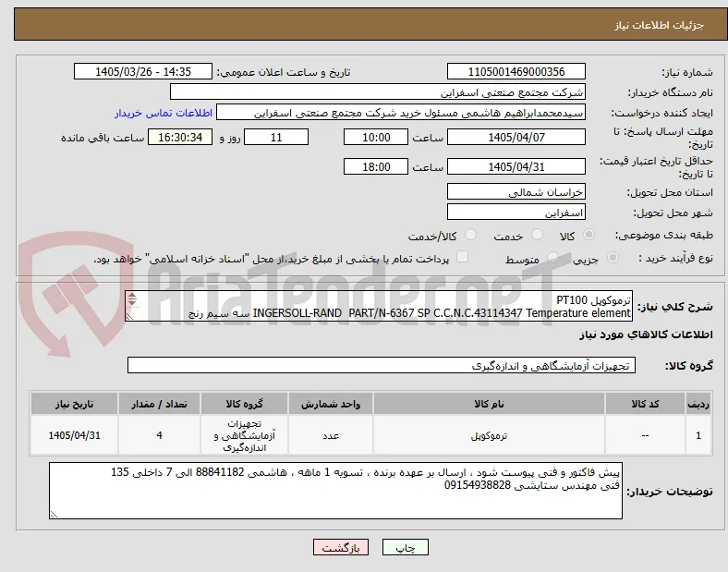Screen dimensions: 728x572
Task: Click the چاپ (print) button
Action: point(405,547)
